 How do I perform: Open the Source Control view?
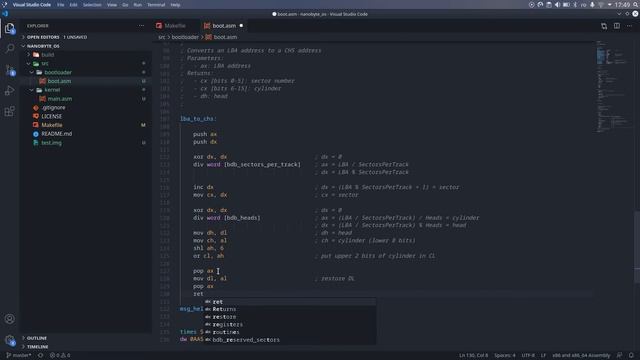(10, 70)
